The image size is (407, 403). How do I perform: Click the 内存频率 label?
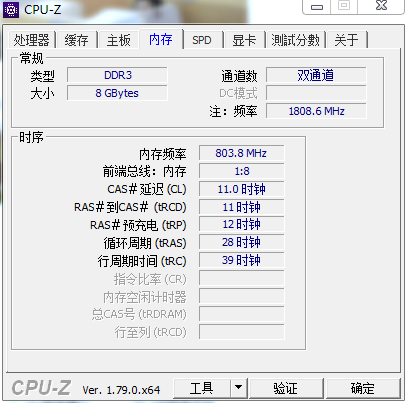[x=163, y=154]
